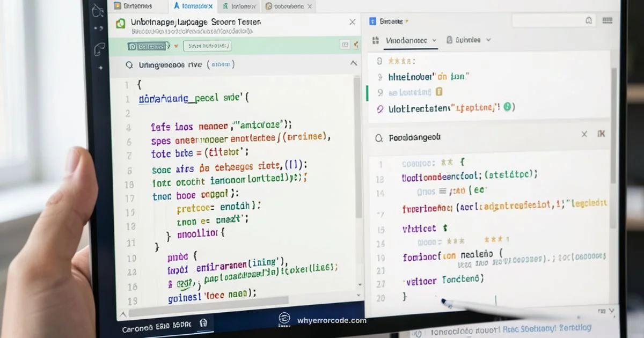The image size is (644, 338).
Task: Switch to the first tab with orange icon
Action: pyautogui.click(x=133, y=6)
